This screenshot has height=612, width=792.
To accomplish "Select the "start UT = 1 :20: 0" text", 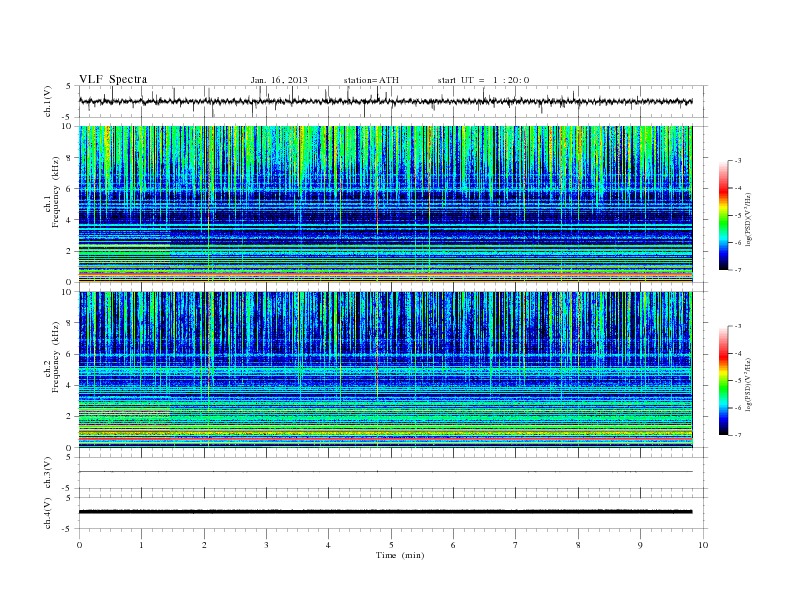I will (483, 80).
